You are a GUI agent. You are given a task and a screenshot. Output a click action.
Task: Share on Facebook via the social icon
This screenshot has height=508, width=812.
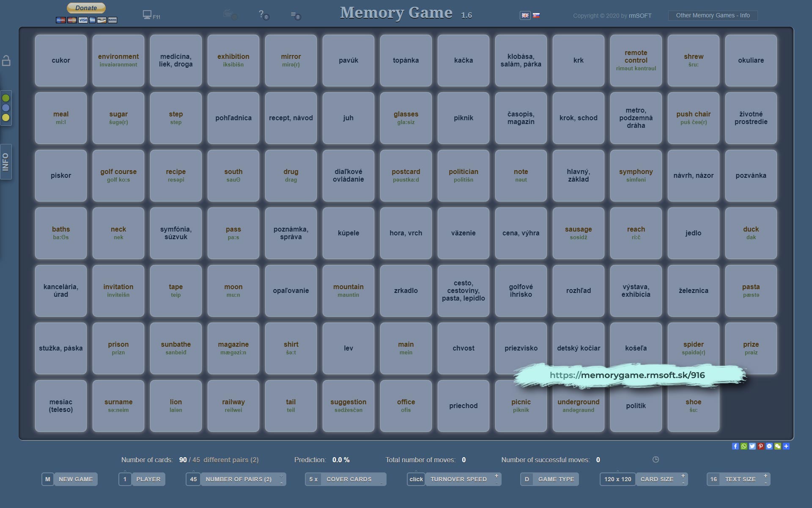point(735,446)
